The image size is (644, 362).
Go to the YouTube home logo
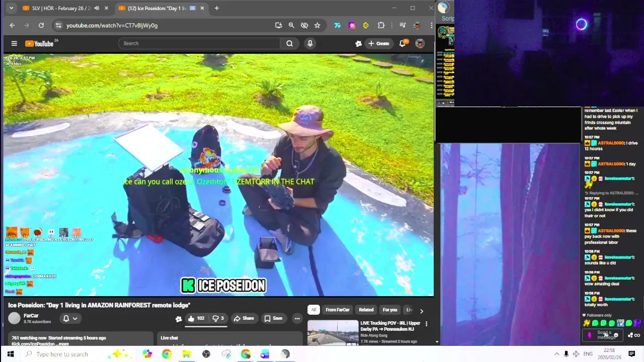coord(40,44)
